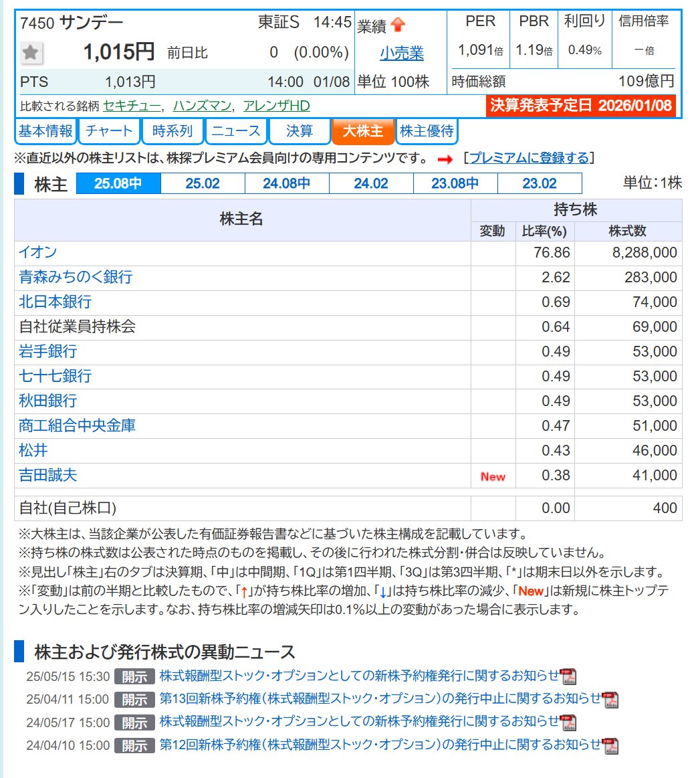Viewport: 700px width, 778px height.
Task: Switch to the チャート tab
Action: [109, 131]
